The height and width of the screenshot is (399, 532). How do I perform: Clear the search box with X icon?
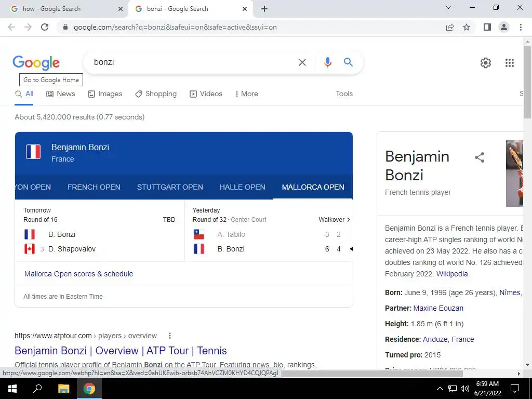302,62
